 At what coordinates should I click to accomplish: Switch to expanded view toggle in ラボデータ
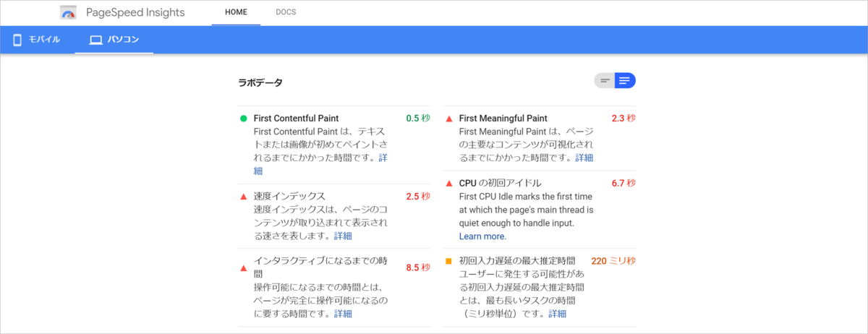coord(625,81)
